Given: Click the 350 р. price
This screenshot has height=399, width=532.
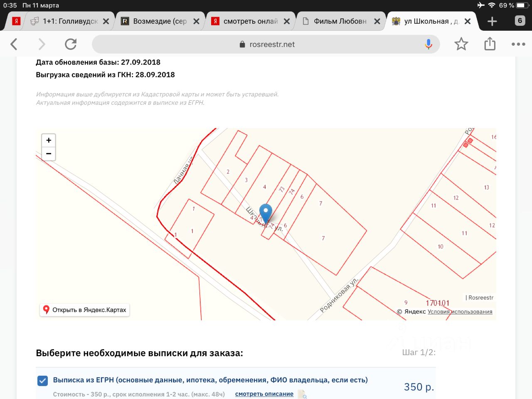Looking at the screenshot, I should tap(419, 387).
